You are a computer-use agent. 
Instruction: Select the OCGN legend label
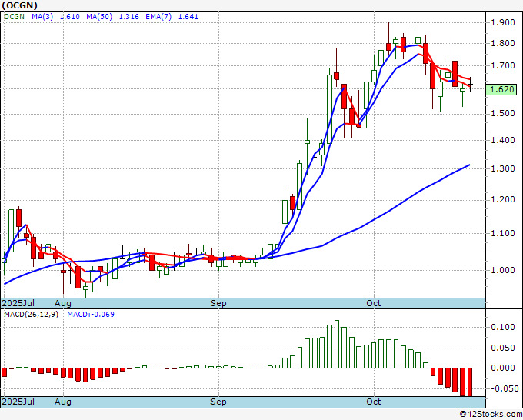point(17,15)
